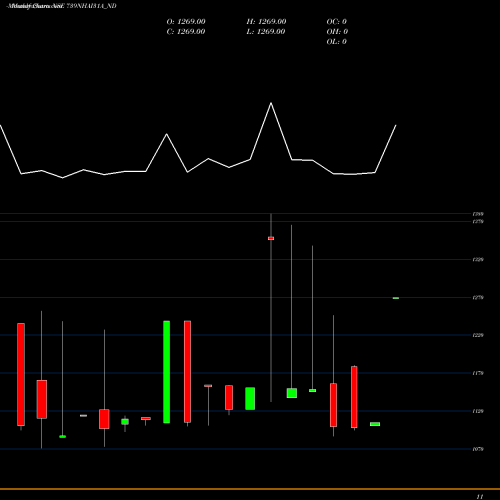Click the high price value 'H: 1269.00'
Screen dimensions: 500x500
266,22
